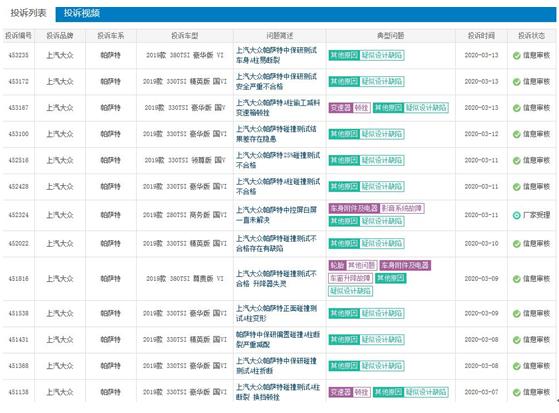Open complaint 帕萨特中保研偏置碰撞A柱断裂严重减配
Viewport: 559px width, 413px height.
pos(278,340)
